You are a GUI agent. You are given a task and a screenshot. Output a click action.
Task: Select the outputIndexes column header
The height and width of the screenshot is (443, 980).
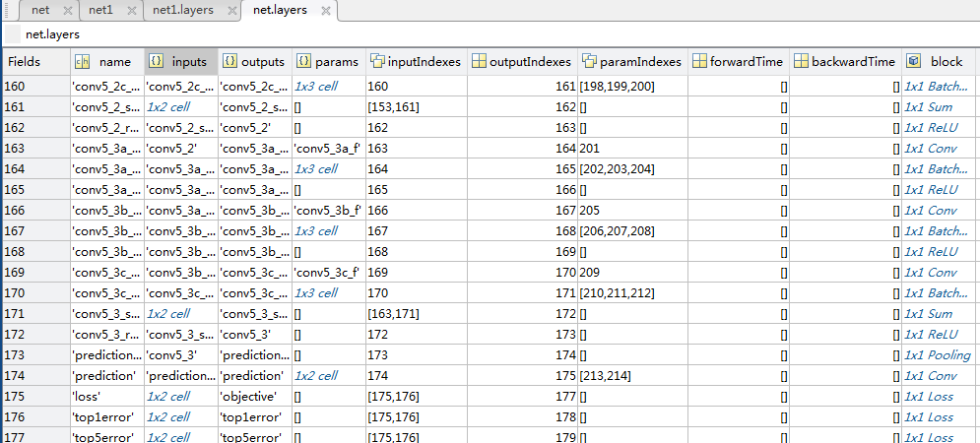pyautogui.click(x=522, y=62)
